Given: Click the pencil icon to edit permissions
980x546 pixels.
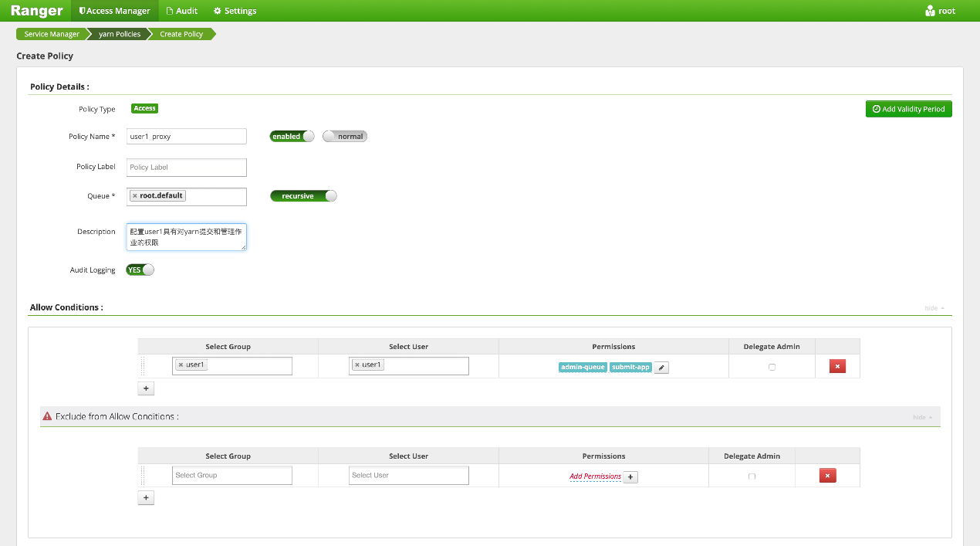Looking at the screenshot, I should pos(661,368).
